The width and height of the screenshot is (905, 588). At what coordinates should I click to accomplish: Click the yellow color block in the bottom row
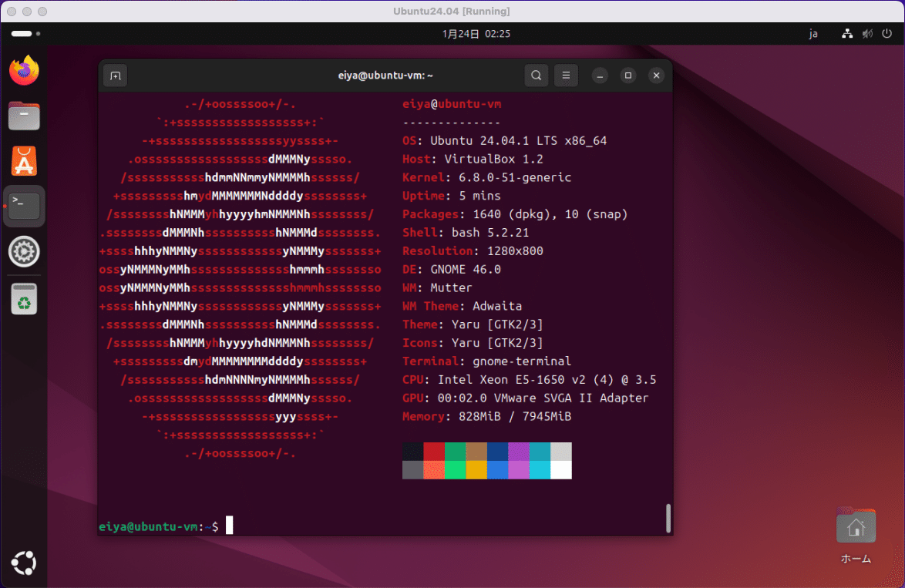[x=476, y=470]
